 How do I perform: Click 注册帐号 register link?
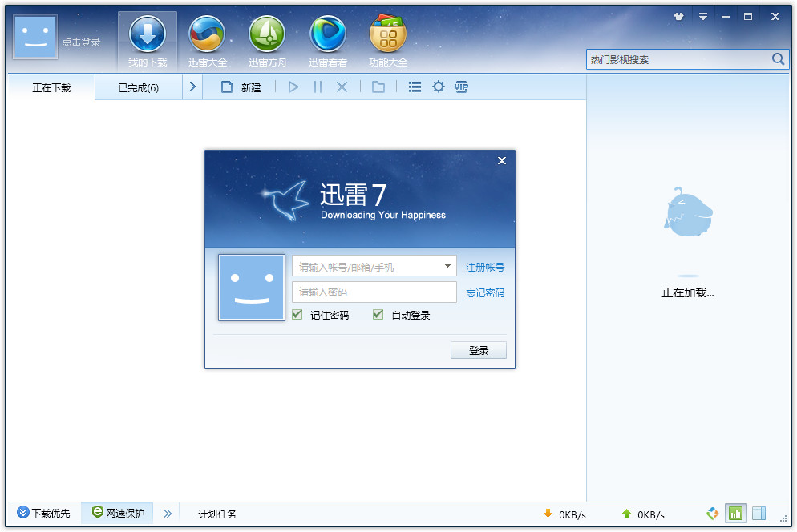click(485, 268)
